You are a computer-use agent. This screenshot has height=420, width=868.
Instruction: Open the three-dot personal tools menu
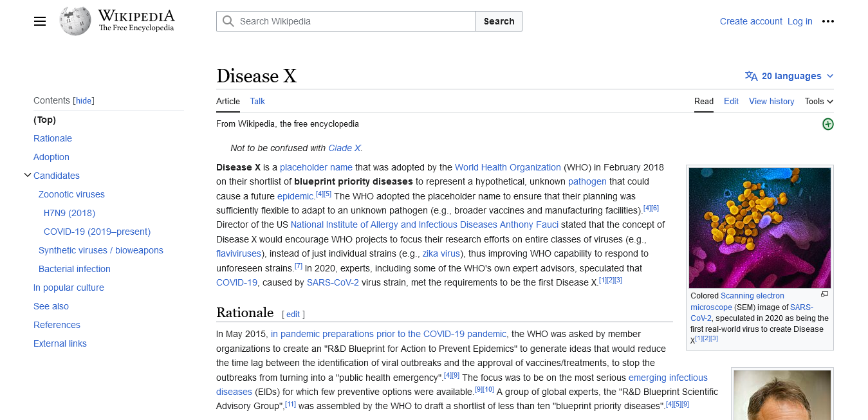828,21
